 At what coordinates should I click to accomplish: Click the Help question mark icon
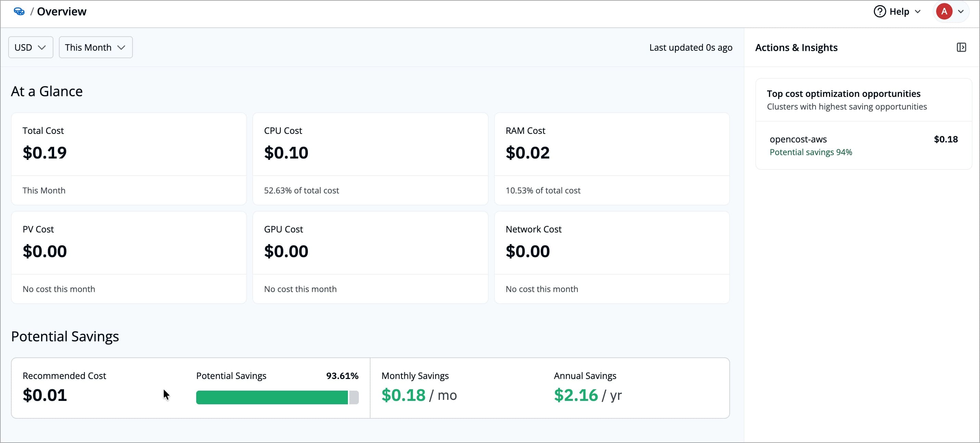pos(879,11)
